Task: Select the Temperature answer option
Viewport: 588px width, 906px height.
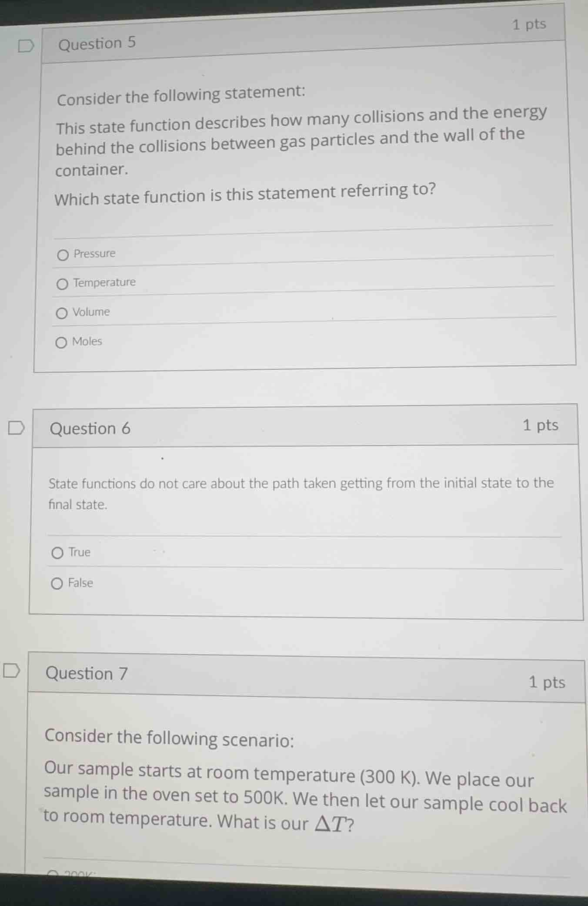Action: click(62, 283)
